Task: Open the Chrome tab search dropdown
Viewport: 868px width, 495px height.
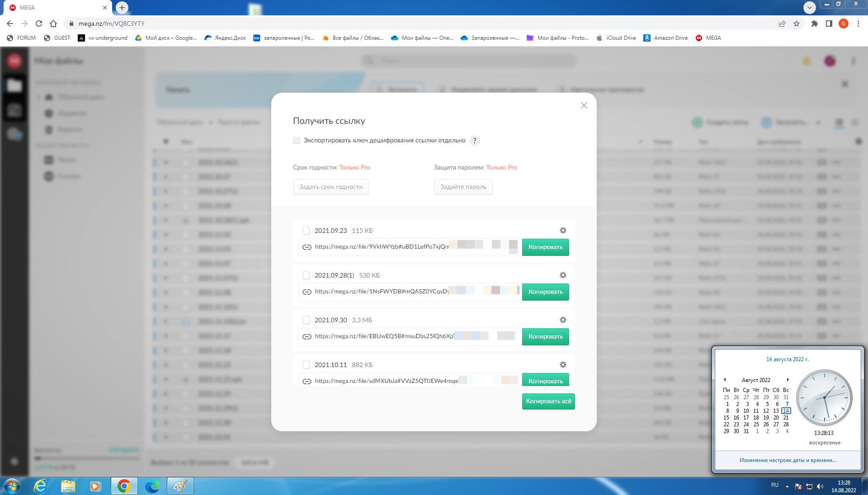Action: pyautogui.click(x=809, y=7)
